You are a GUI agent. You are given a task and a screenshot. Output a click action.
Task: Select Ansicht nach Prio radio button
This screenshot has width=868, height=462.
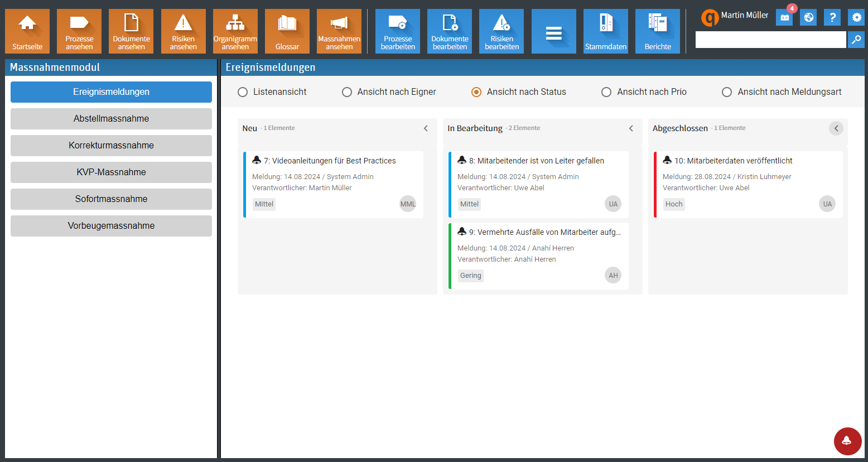point(606,92)
